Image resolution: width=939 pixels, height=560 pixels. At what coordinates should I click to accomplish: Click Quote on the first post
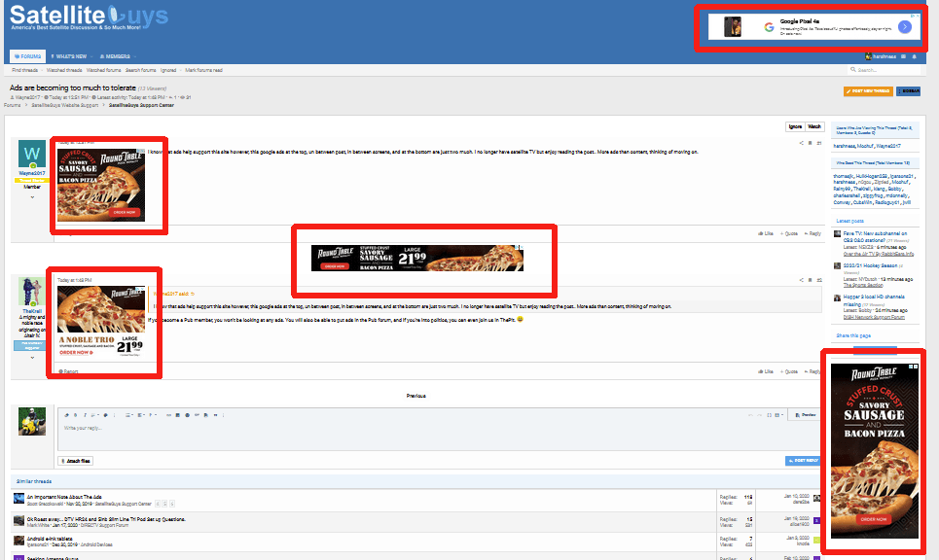tap(789, 233)
